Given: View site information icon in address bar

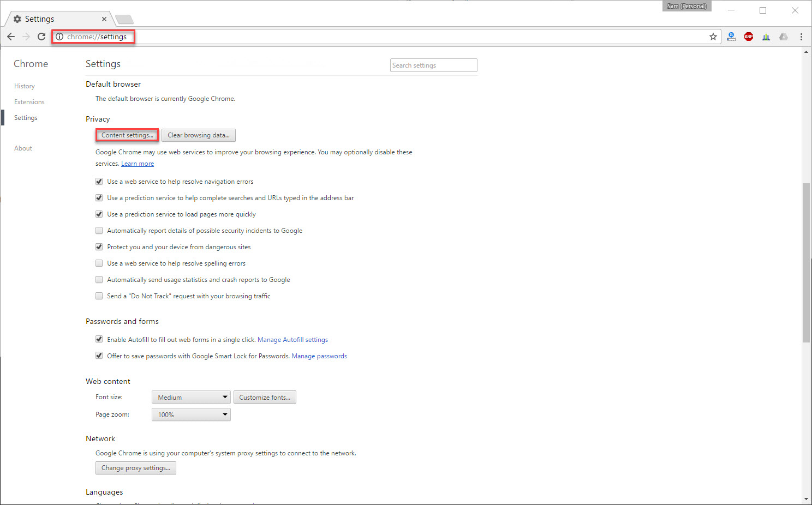Looking at the screenshot, I should tap(59, 37).
